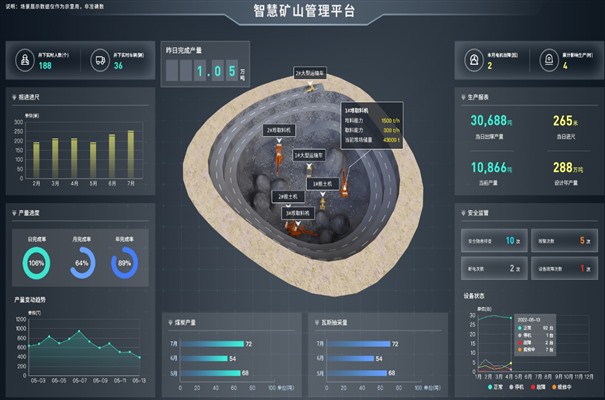This screenshot has width=605, height=400.
Task: Click the 43000 t stock value in popup
Action: point(391,140)
